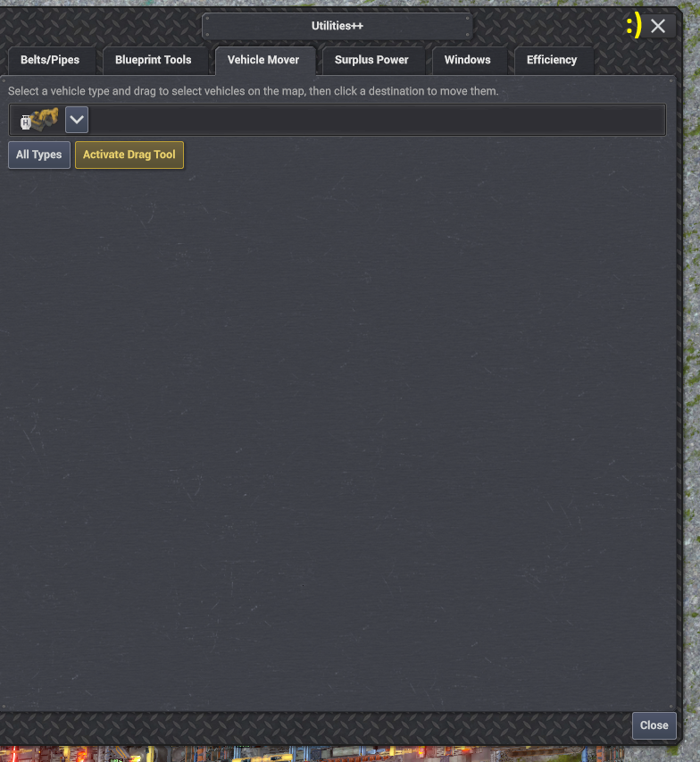Expand the vehicle type dropdown chevron
Image resolution: width=700 pixels, height=762 pixels.
point(77,120)
